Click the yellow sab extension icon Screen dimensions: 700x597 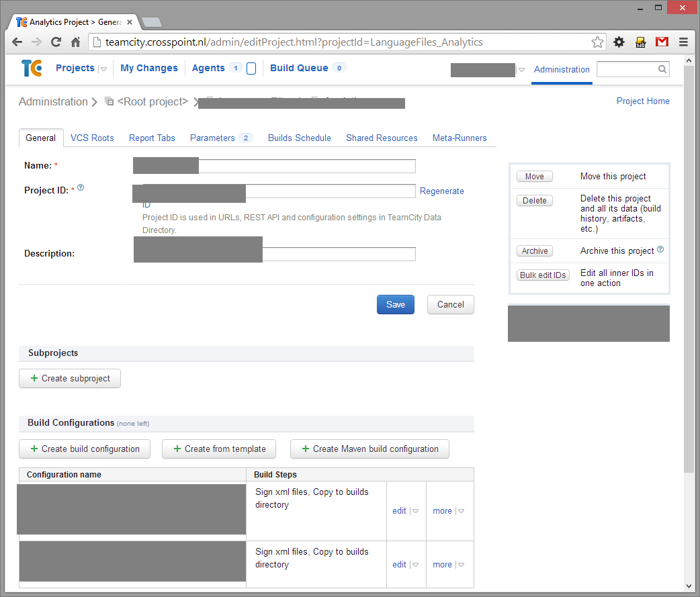tap(641, 42)
